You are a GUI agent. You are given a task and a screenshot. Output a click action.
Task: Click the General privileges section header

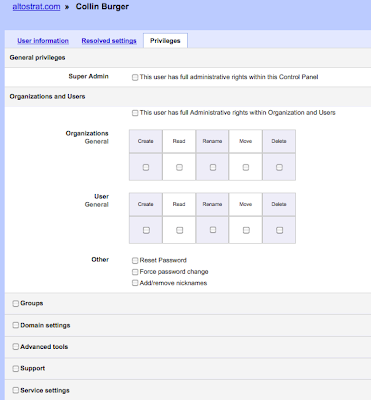click(x=37, y=58)
